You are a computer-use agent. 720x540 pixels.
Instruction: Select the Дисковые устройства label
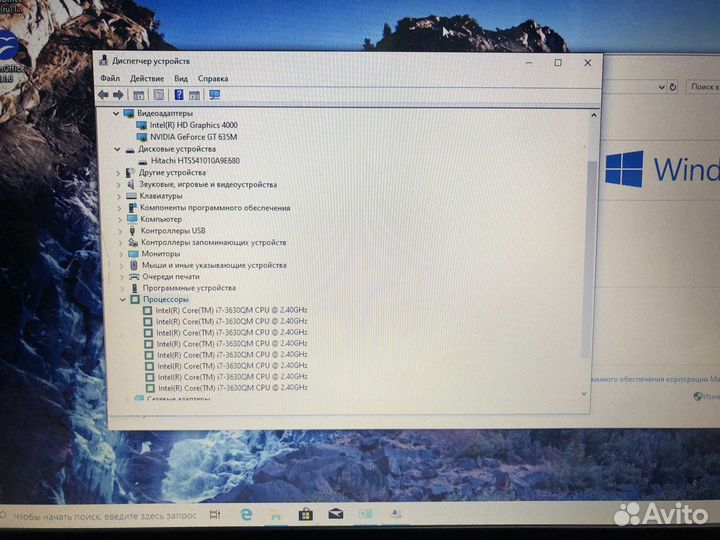point(177,149)
